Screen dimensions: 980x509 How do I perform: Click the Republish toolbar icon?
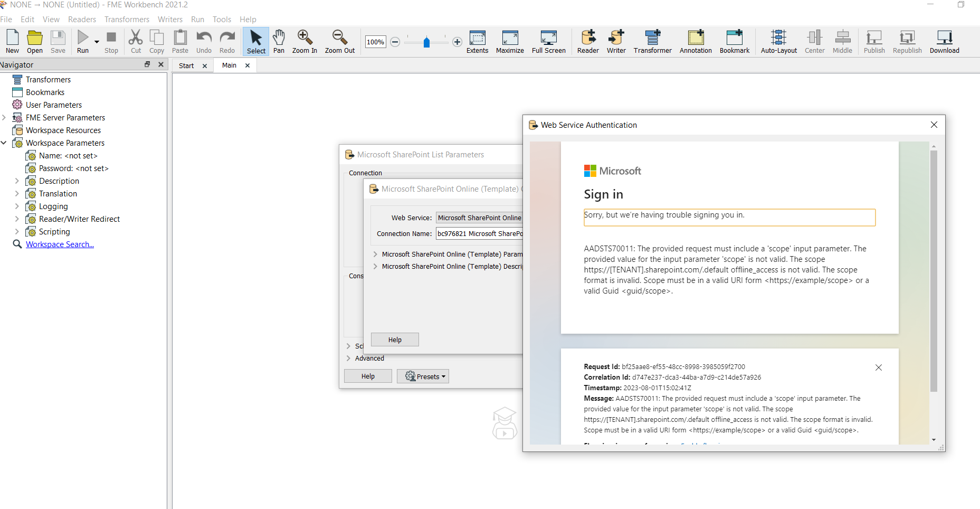coord(908,42)
